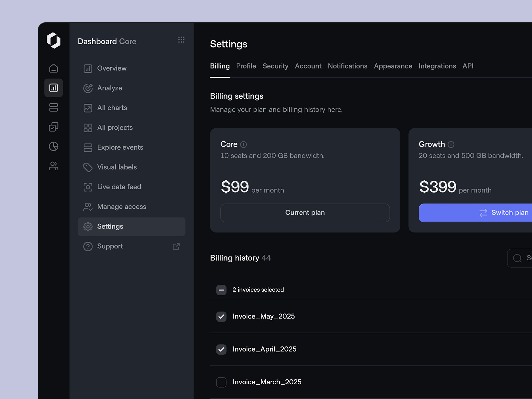Viewport: 532px width, 399px height.
Task: Open the apps grid icon beside Dashboard Core
Action: point(181,40)
